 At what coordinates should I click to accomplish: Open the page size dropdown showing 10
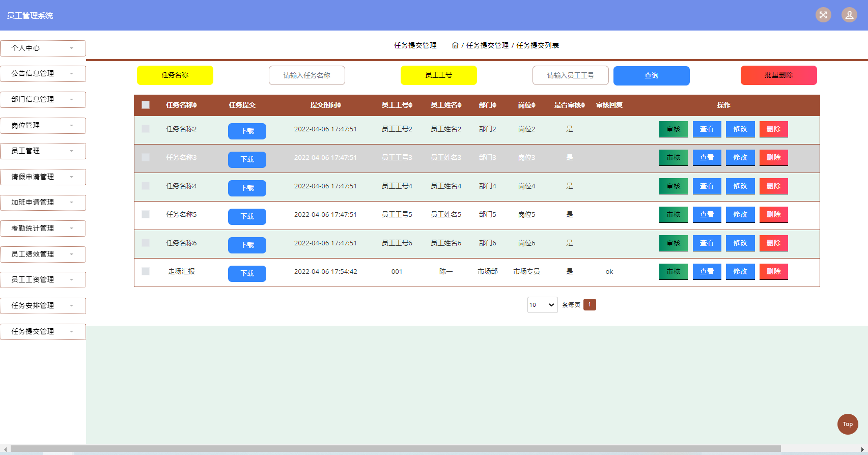(542, 305)
